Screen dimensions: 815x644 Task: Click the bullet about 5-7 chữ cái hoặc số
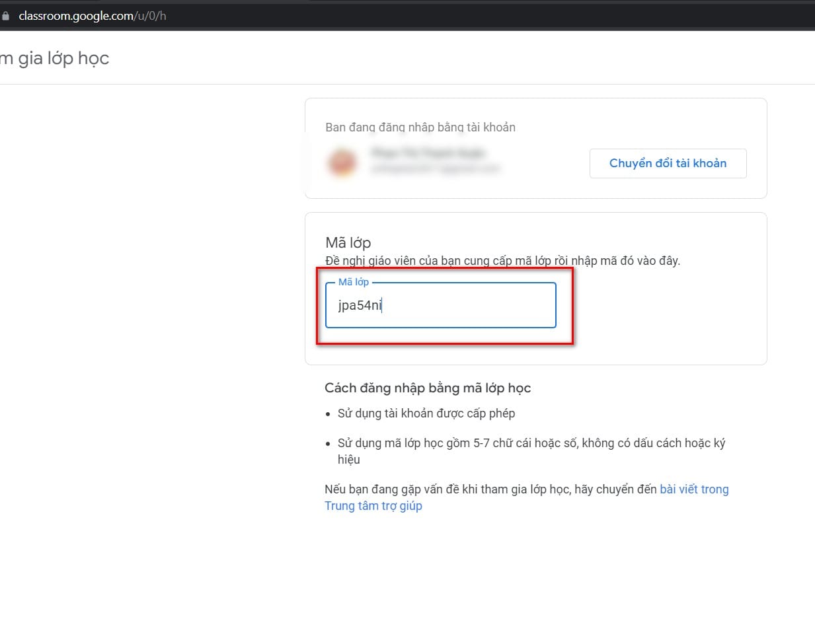click(531, 451)
